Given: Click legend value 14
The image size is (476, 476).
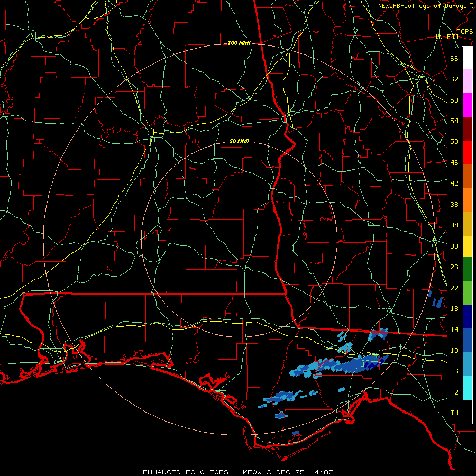Looking at the screenshot, I should [454, 329].
